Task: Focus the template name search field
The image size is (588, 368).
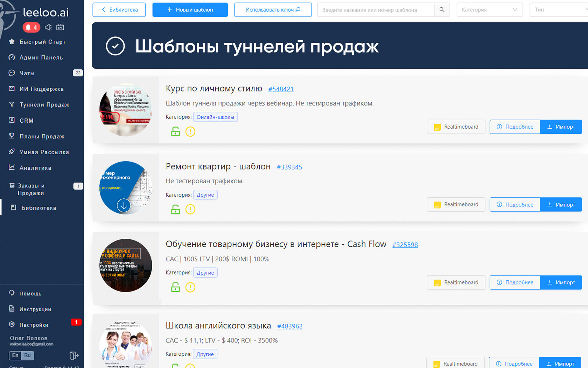Action: click(x=376, y=10)
